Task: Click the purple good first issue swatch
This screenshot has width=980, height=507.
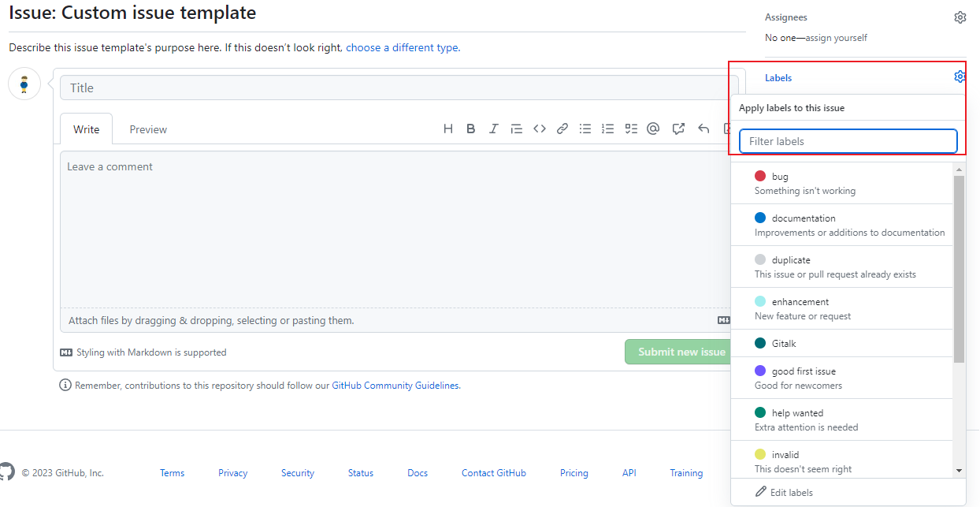Action: click(760, 371)
